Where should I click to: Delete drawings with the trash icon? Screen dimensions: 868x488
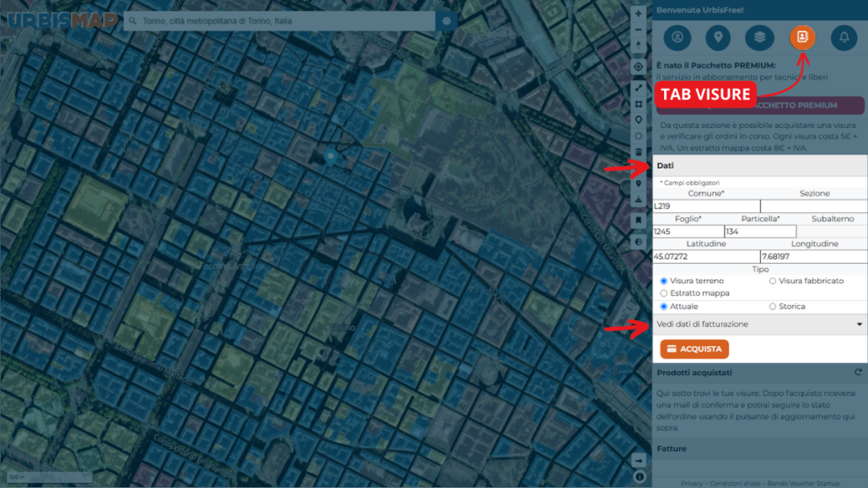pos(638,153)
